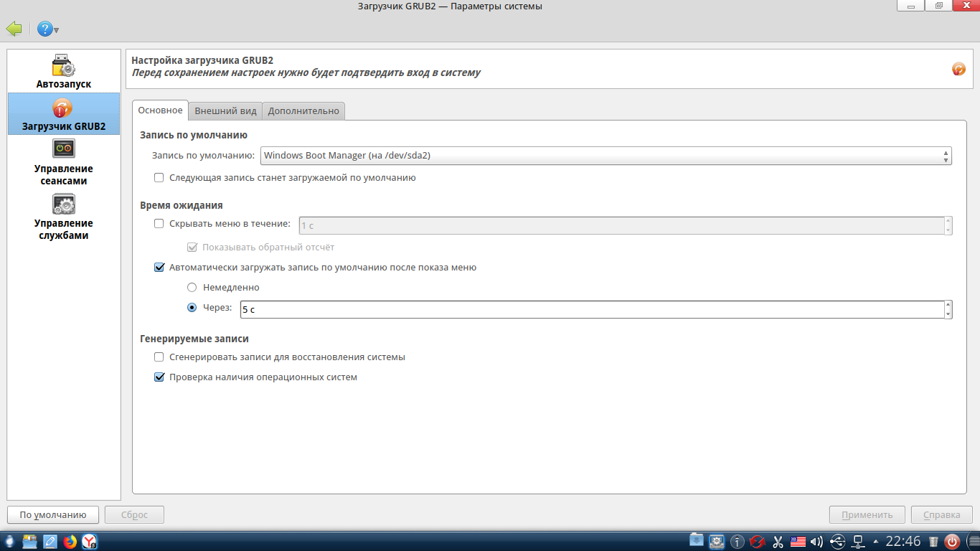Open the red update-arrows tray icon

(757, 542)
